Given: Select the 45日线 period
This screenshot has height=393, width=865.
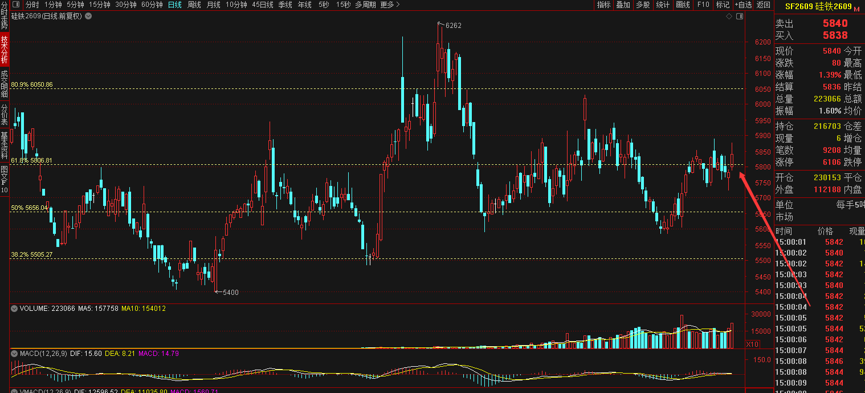Looking at the screenshot, I should [x=263, y=4].
